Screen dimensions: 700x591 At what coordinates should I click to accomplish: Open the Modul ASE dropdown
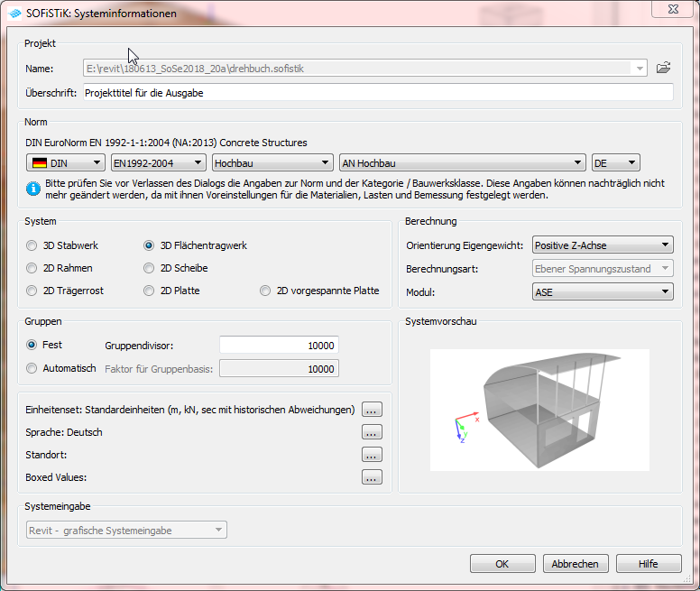click(602, 292)
